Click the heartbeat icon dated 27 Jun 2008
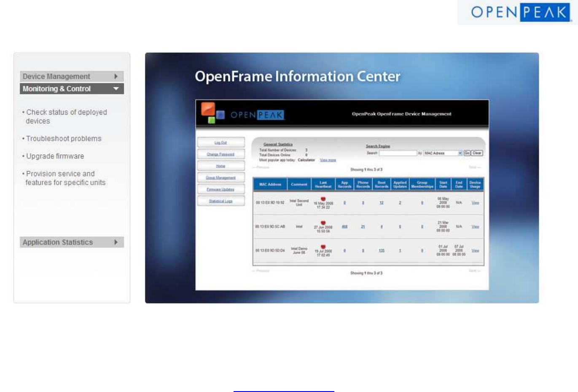 tap(323, 223)
